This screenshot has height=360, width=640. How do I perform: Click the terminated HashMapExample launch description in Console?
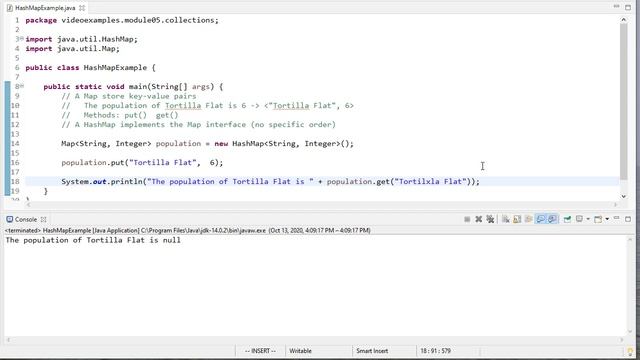188,231
